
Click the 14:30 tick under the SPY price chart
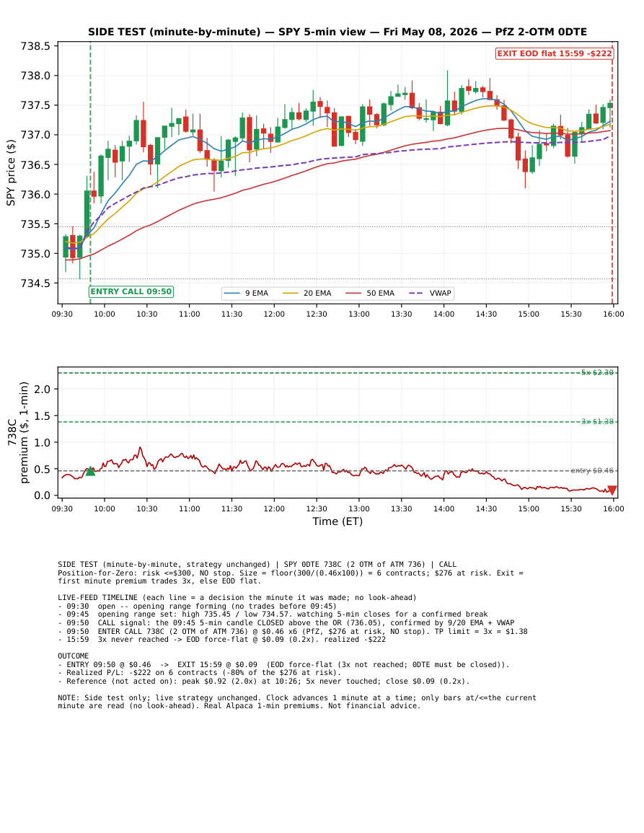point(486,314)
